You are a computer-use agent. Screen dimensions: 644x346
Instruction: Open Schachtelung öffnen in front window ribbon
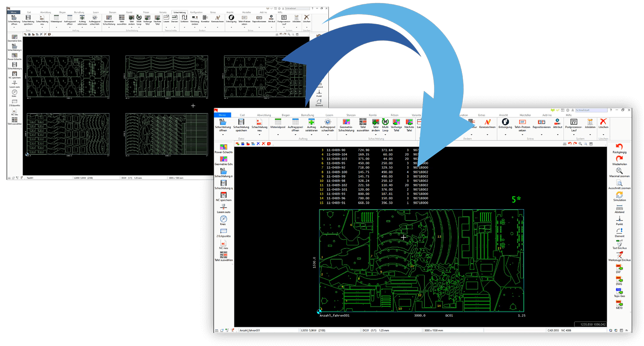tap(222, 125)
